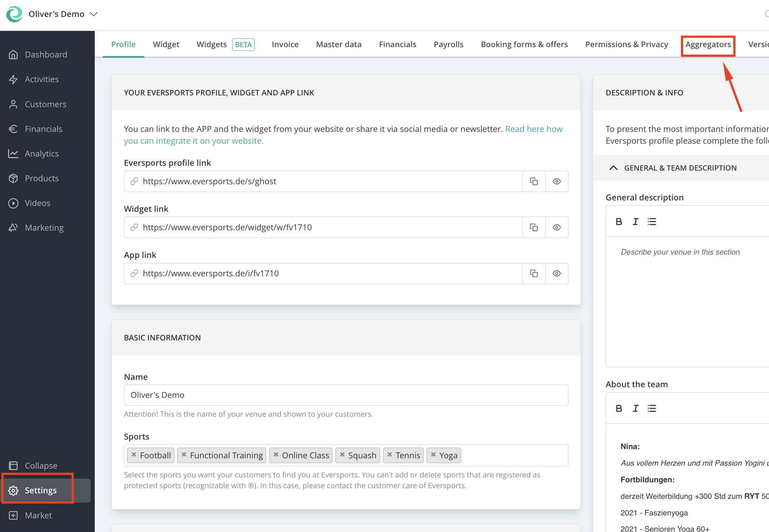Click the empty area of Sports field

click(x=514, y=455)
